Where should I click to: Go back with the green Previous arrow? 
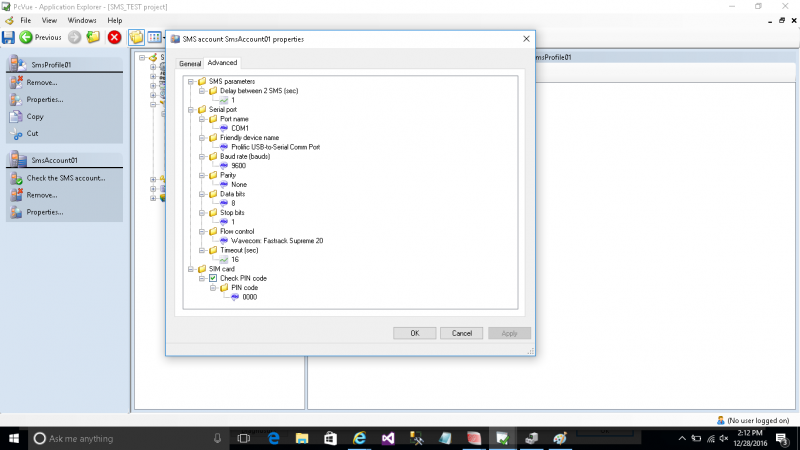(x=40, y=37)
